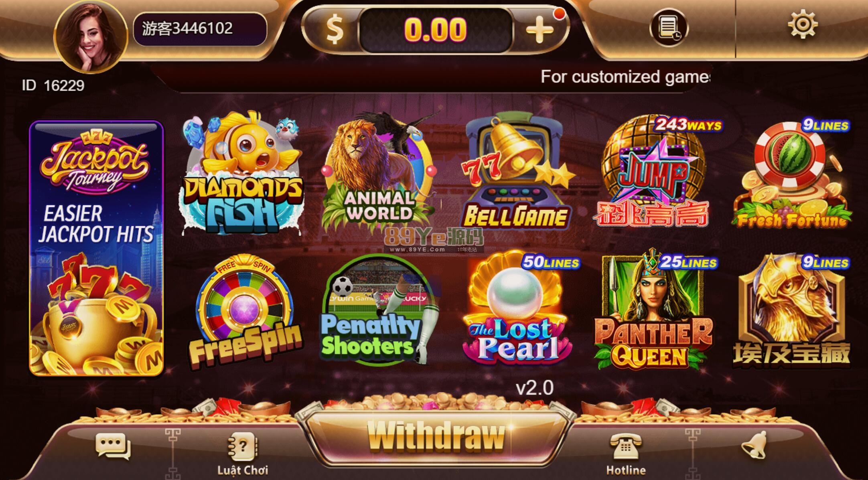This screenshot has height=480, width=868.
Task: Click the gold Withdraw button
Action: [436, 437]
